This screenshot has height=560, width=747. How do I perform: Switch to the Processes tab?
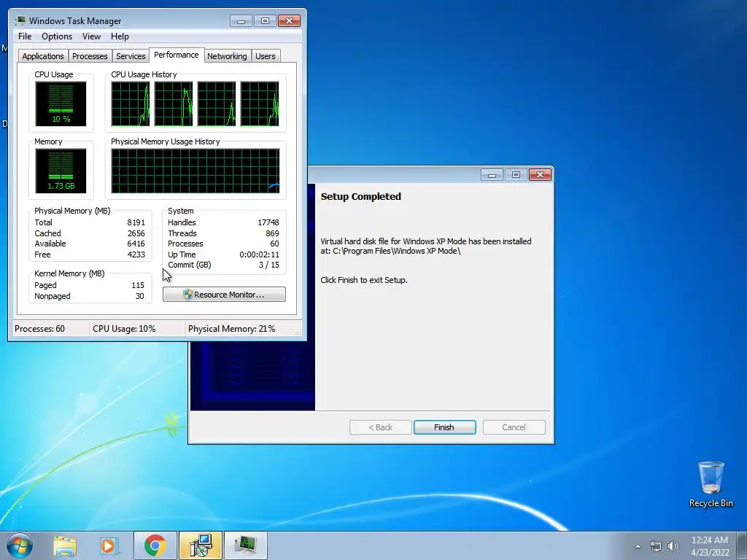point(90,56)
